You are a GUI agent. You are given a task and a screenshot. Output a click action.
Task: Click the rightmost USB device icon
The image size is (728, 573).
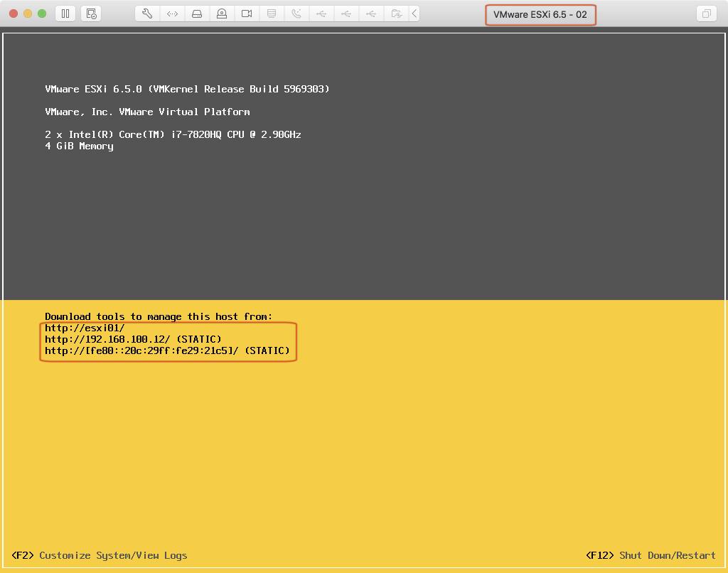point(371,14)
